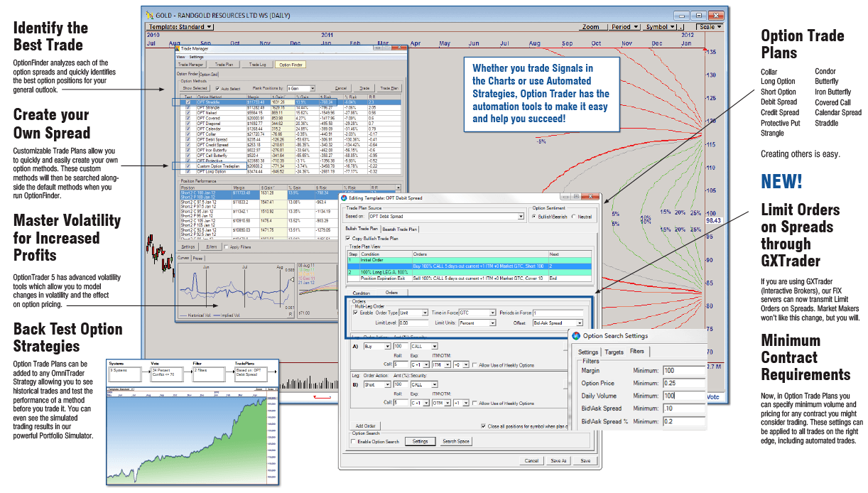Select the Bullish\Bearish sentiment radio button
Screen dimensions: 868x493
[534, 217]
